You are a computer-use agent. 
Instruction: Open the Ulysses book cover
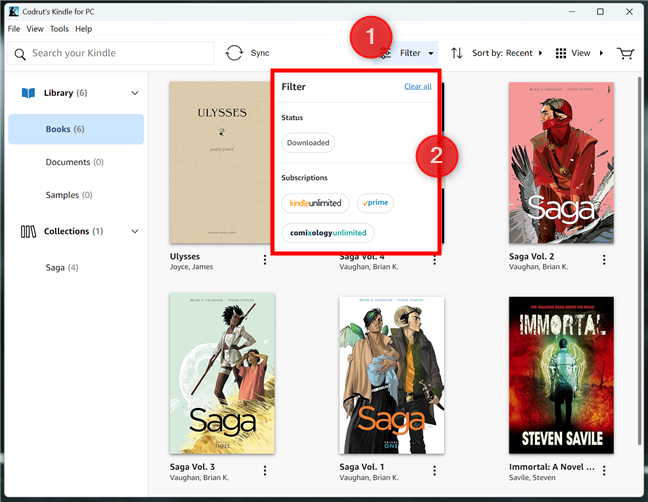pos(220,162)
